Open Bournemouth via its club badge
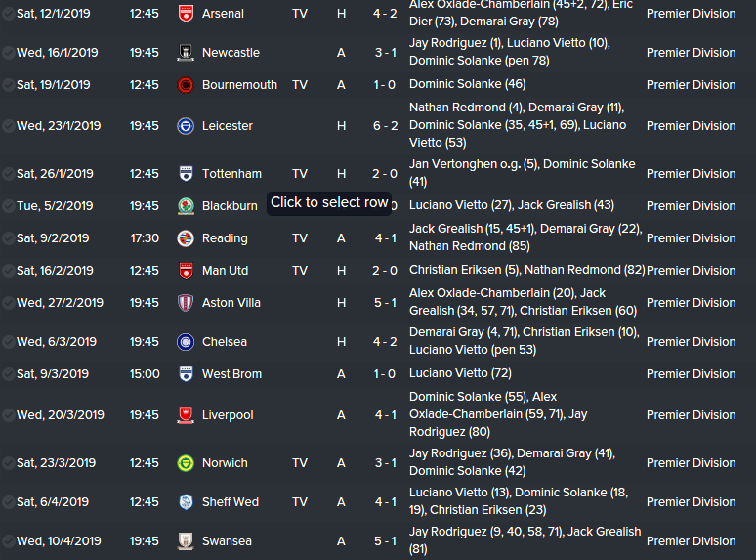This screenshot has height=560, width=756. point(186,85)
